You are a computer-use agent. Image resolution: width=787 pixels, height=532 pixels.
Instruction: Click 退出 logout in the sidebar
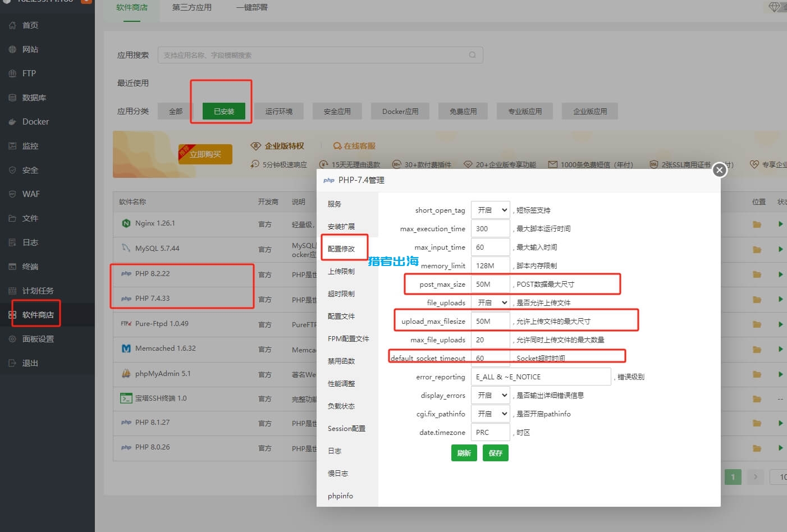coord(30,363)
